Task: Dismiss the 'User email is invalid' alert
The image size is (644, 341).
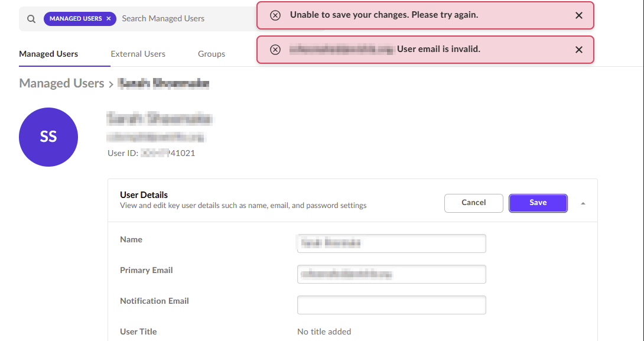Action: (578, 50)
